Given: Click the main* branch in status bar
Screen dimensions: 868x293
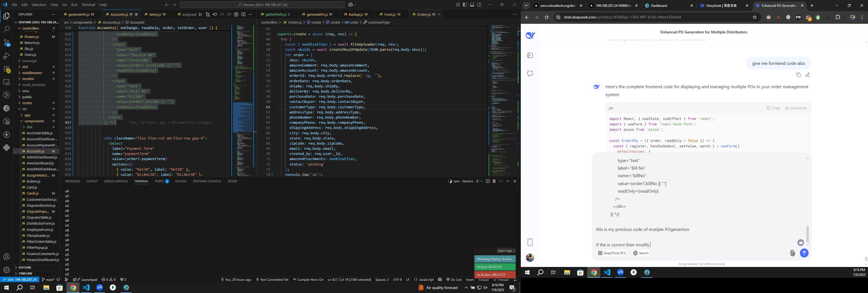Looking at the screenshot, I should click(x=48, y=279).
